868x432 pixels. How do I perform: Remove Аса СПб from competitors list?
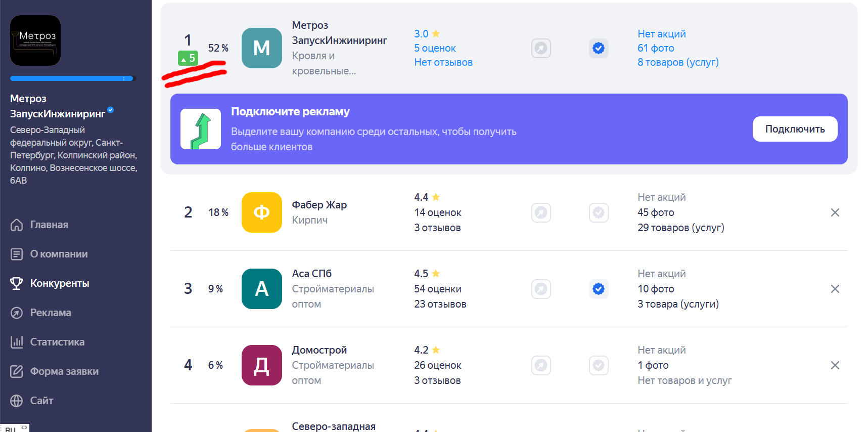coord(835,289)
